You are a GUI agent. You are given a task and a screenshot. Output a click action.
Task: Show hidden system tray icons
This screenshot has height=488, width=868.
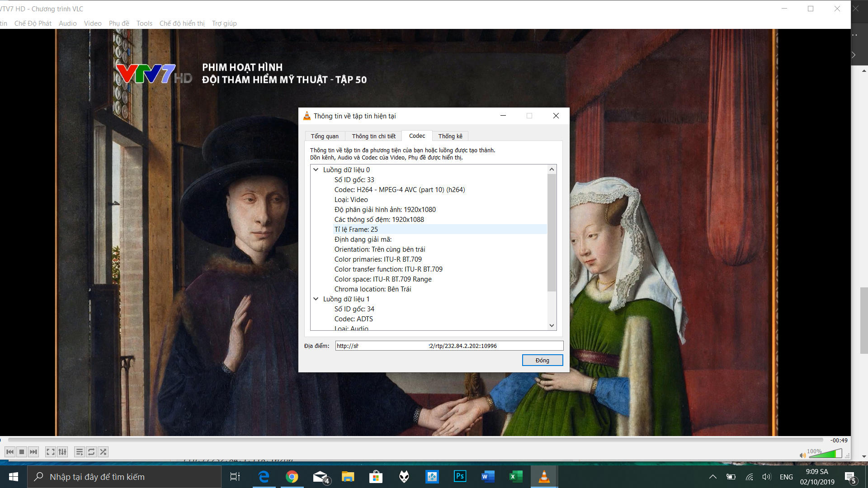(713, 477)
